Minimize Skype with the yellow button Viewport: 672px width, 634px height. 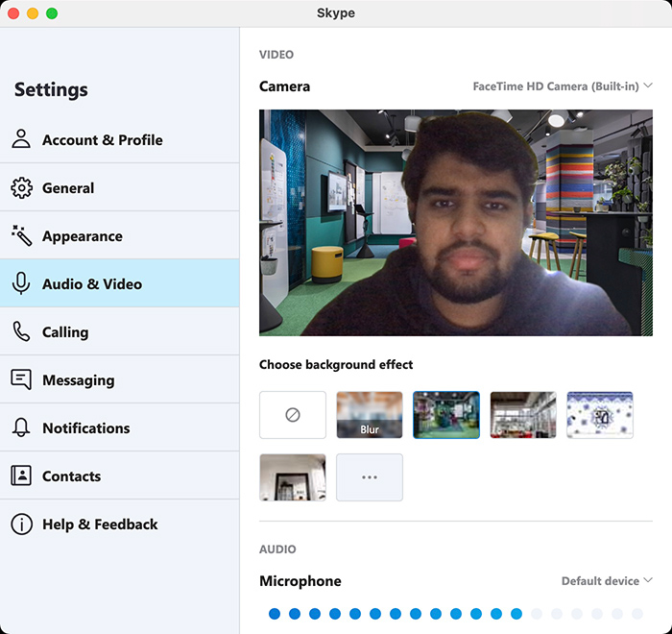pyautogui.click(x=33, y=13)
